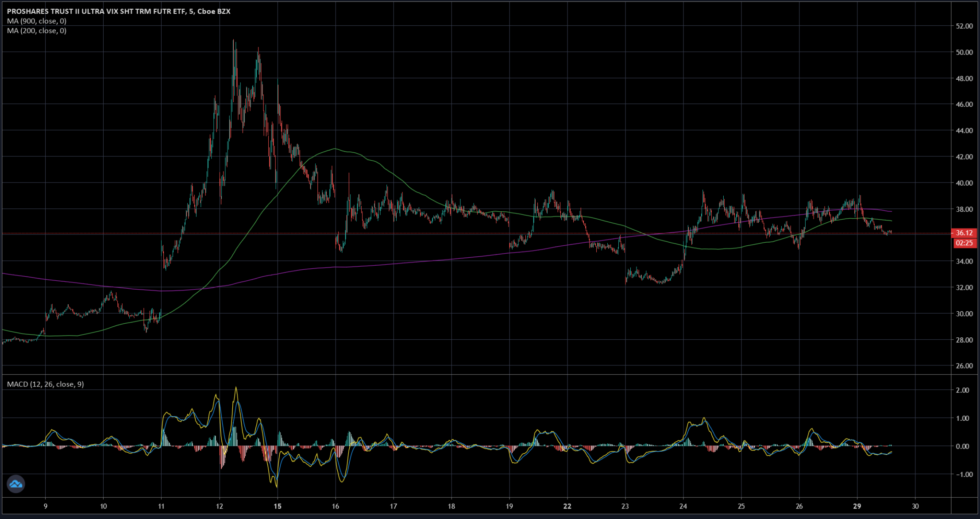The image size is (980, 519).
Task: Click the 26.00 price axis label
Action: click(x=964, y=366)
